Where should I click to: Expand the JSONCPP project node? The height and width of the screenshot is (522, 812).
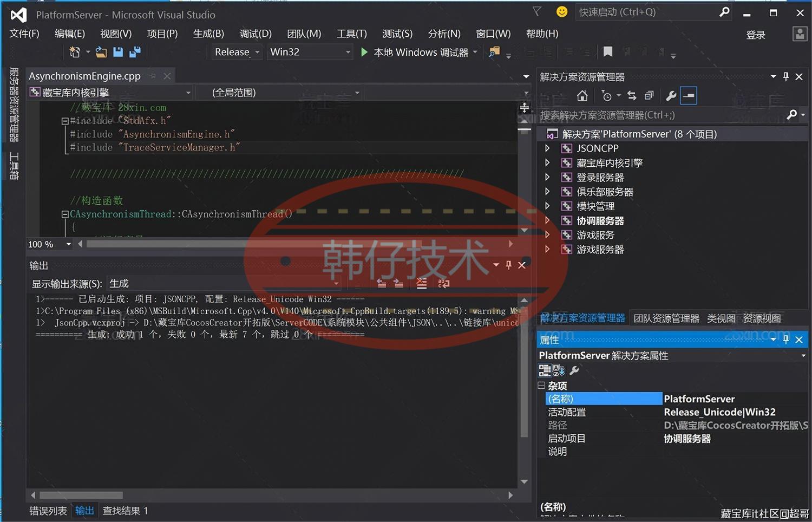[x=547, y=148]
